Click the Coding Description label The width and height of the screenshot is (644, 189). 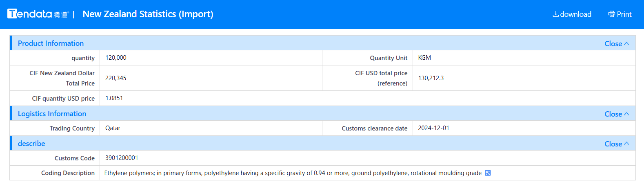(68, 173)
